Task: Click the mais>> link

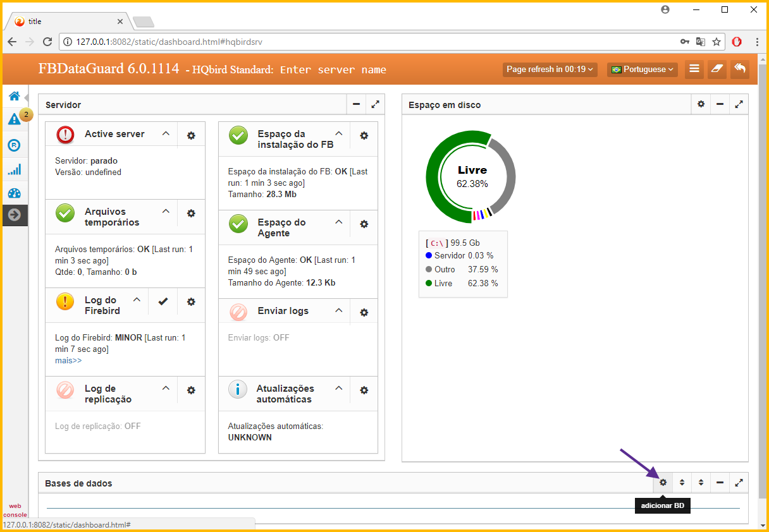Action: (x=68, y=361)
